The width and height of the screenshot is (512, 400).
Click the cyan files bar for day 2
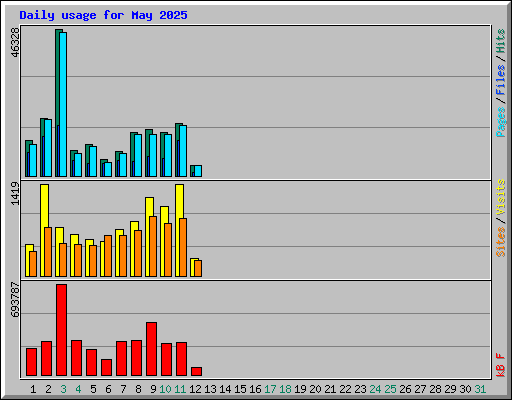(48, 148)
